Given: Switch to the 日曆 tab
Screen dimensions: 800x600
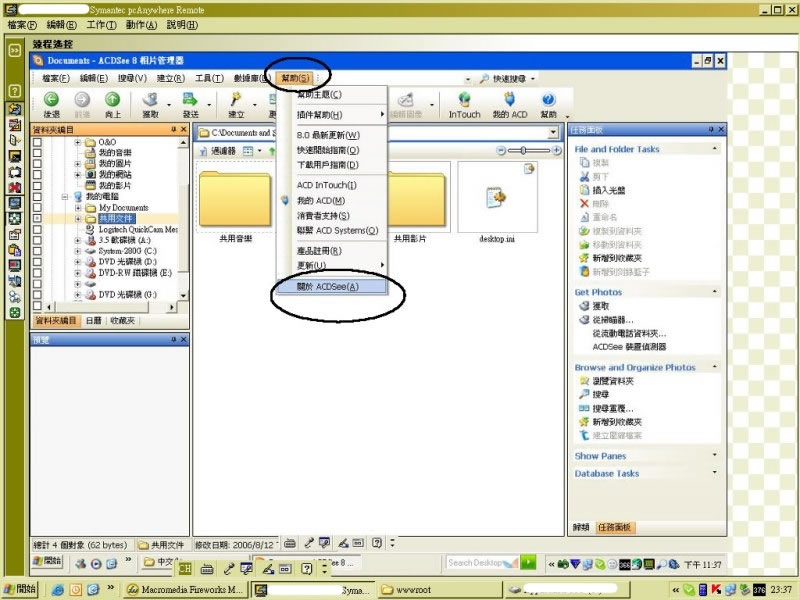Looking at the screenshot, I should (x=93, y=320).
